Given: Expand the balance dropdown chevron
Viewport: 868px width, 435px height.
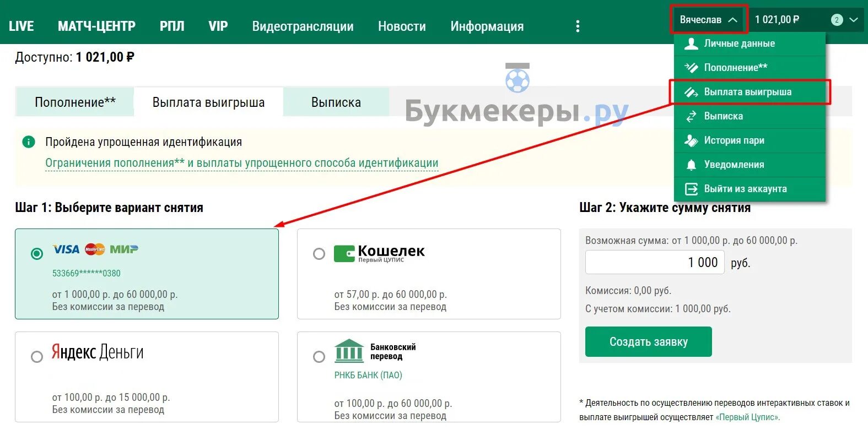Looking at the screenshot, I should tap(854, 20).
